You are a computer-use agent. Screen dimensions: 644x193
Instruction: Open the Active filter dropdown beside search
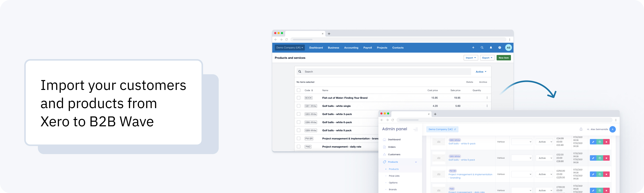tap(481, 72)
